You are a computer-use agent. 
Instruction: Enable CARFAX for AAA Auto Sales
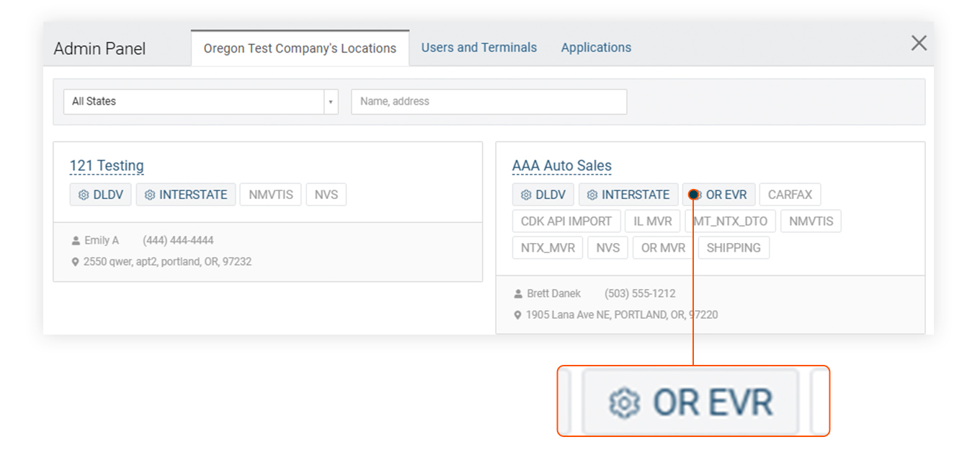790,195
